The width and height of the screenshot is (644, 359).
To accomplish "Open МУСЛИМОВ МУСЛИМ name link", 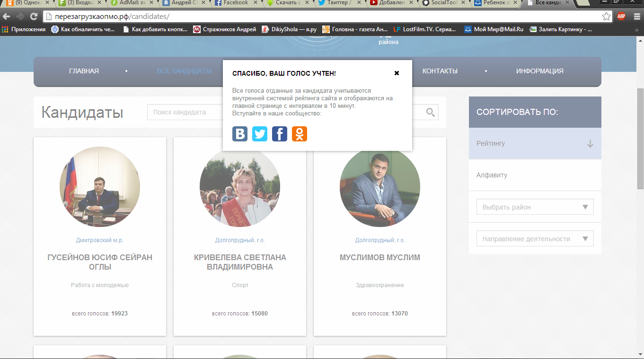I will click(x=380, y=257).
